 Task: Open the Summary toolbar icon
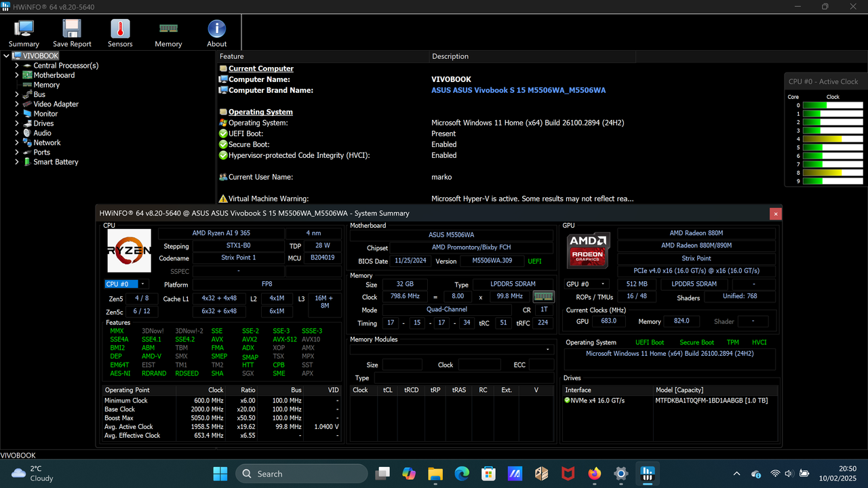click(x=24, y=33)
